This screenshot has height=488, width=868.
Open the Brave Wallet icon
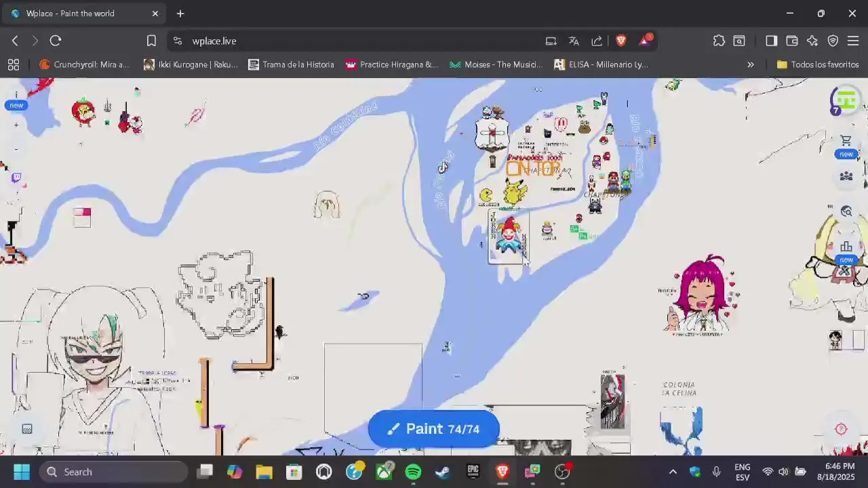tap(791, 41)
